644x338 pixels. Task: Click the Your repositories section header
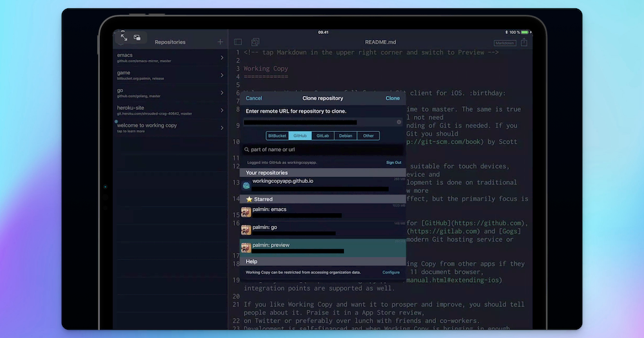click(x=323, y=173)
